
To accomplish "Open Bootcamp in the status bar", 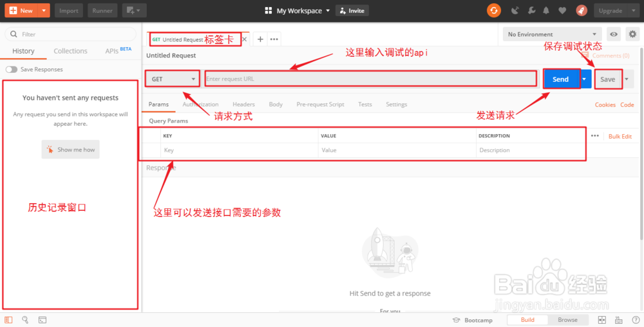I will (x=472, y=320).
